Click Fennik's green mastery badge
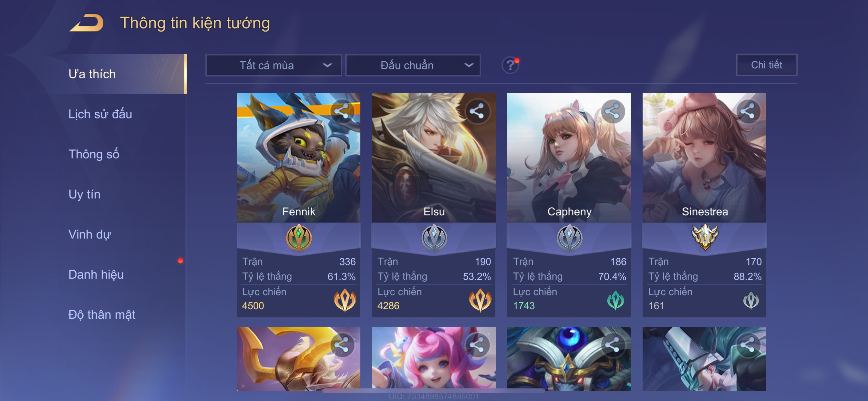The image size is (868, 401). pyautogui.click(x=299, y=238)
